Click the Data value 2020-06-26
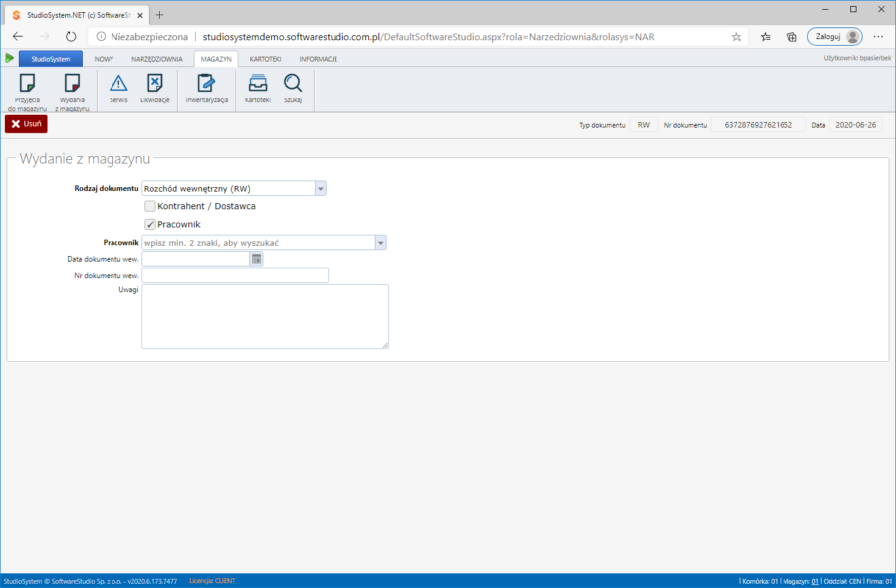Viewport: 896px width, 588px height. [855, 125]
